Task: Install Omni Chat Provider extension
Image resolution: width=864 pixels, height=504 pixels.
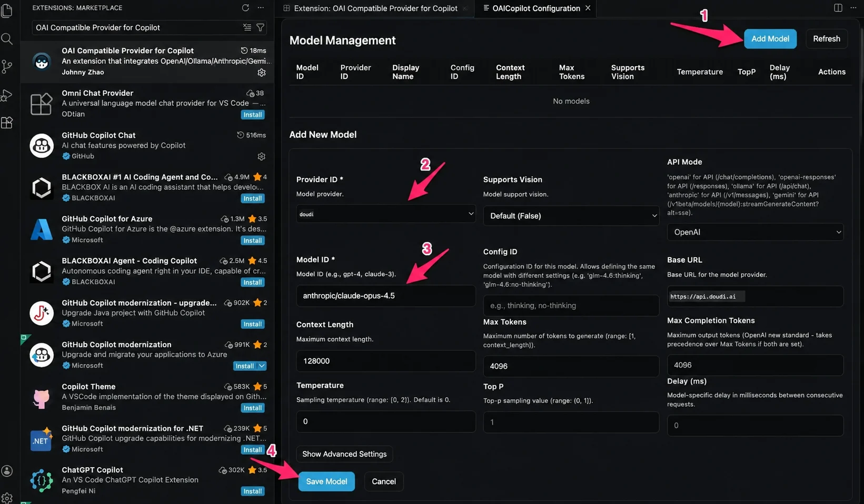Action: click(x=253, y=115)
